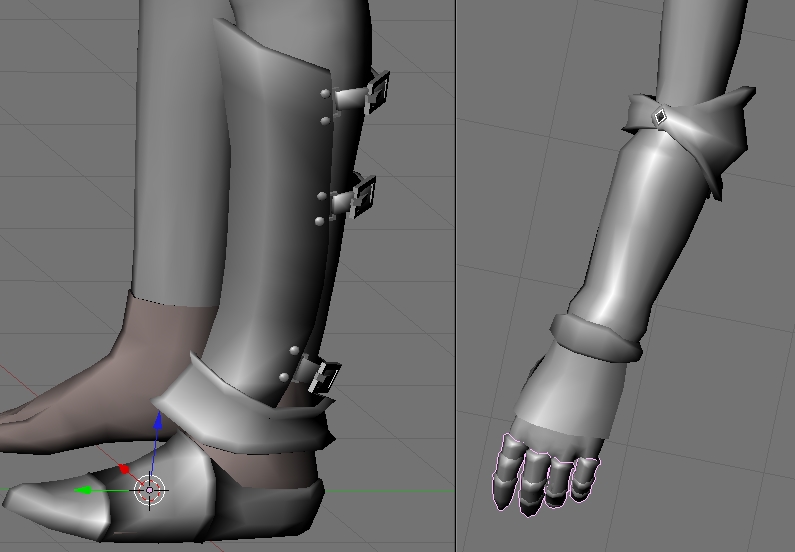Click the bottom buckle near the ankle

[324, 377]
